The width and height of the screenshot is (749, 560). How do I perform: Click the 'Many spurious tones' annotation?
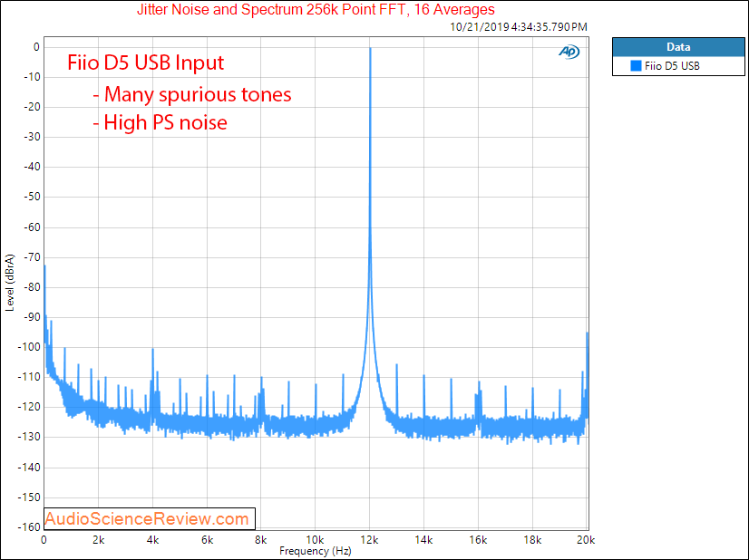(192, 94)
